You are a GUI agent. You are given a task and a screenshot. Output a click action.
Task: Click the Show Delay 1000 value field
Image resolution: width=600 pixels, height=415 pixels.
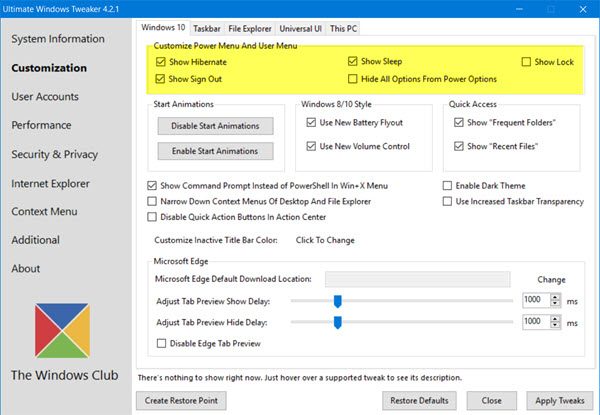pyautogui.click(x=536, y=300)
